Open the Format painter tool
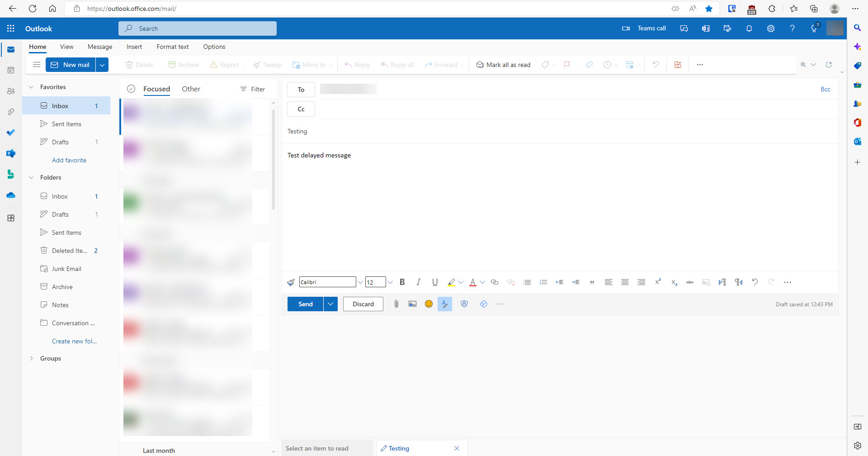Screen dimensions: 868x456 point(291,282)
